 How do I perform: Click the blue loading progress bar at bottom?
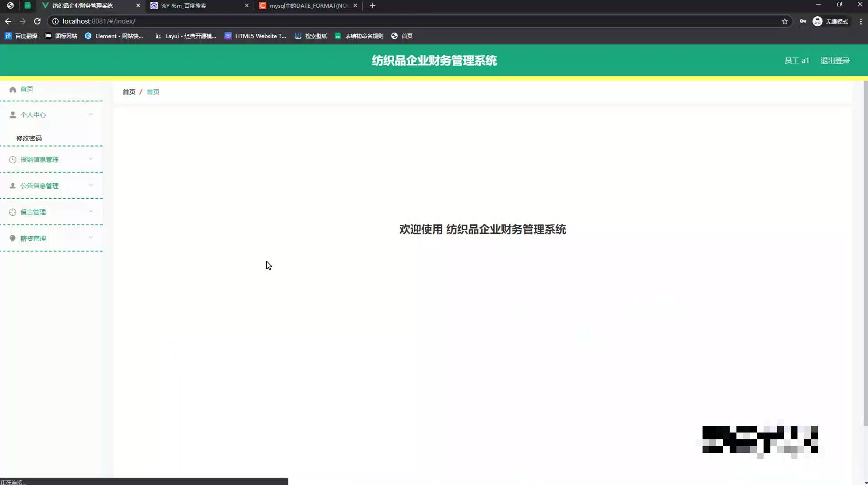point(144,481)
